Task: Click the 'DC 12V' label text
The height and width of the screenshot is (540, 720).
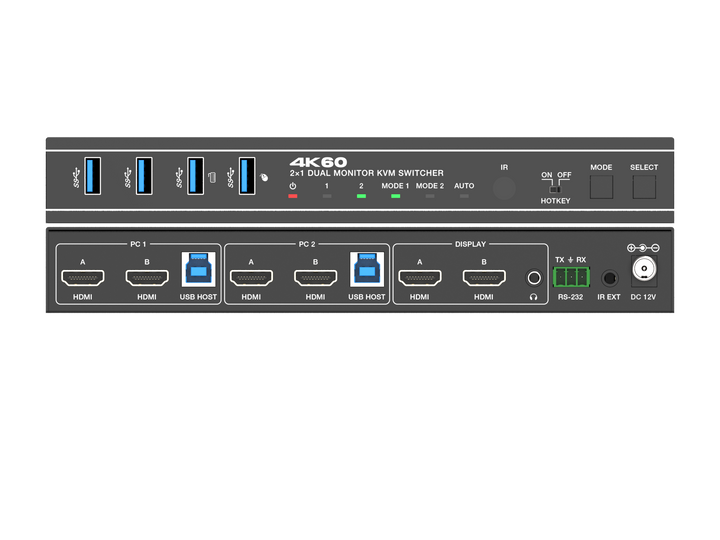Action: pos(643,297)
